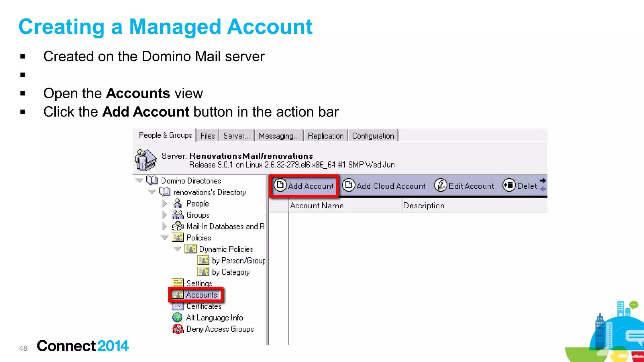The image size is (644, 362).
Task: Open the Groups view
Action: (198, 215)
